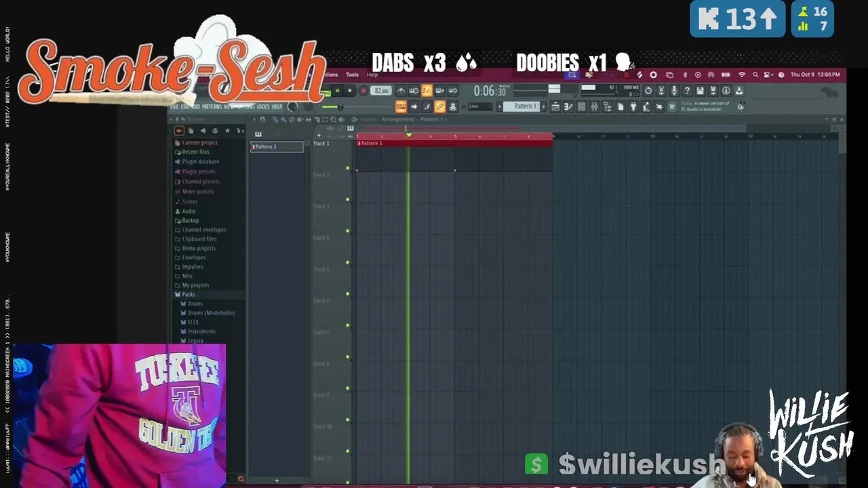Click the star favorites tab in browser

[x=227, y=130]
